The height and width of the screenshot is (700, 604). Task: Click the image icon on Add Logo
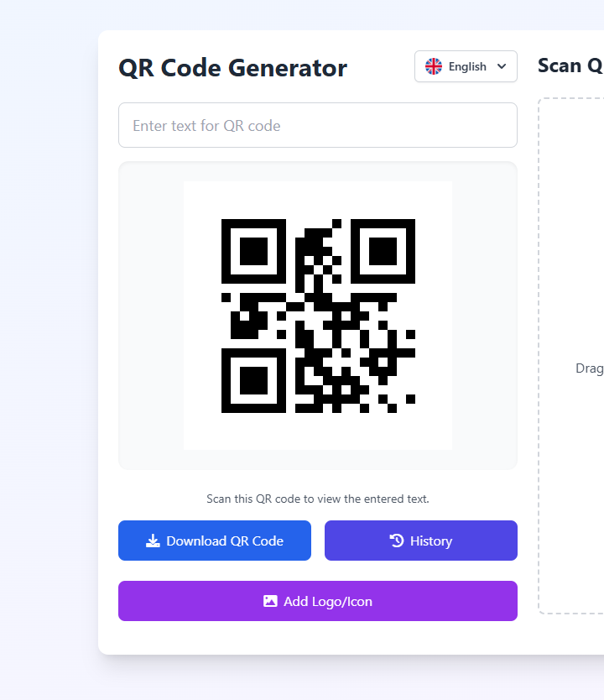(270, 601)
